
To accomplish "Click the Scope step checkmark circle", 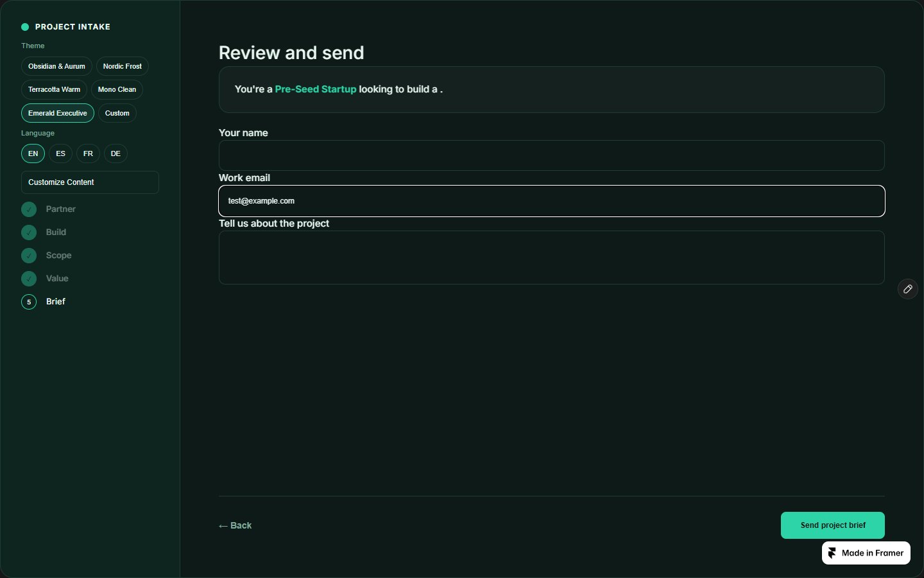I will point(29,256).
